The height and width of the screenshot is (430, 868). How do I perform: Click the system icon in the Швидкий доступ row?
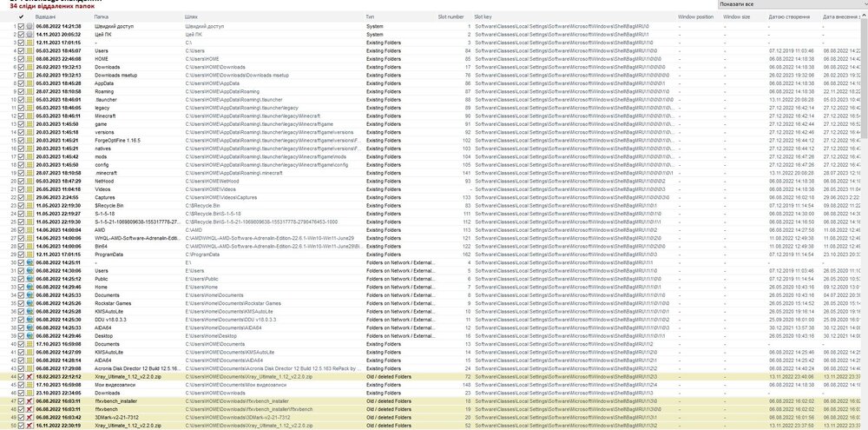pyautogui.click(x=30, y=26)
